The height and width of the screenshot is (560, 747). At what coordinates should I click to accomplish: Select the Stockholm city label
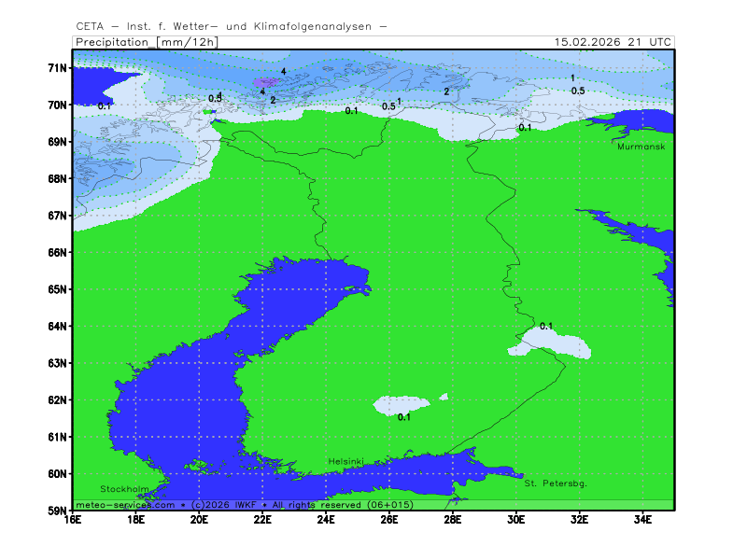(x=124, y=489)
